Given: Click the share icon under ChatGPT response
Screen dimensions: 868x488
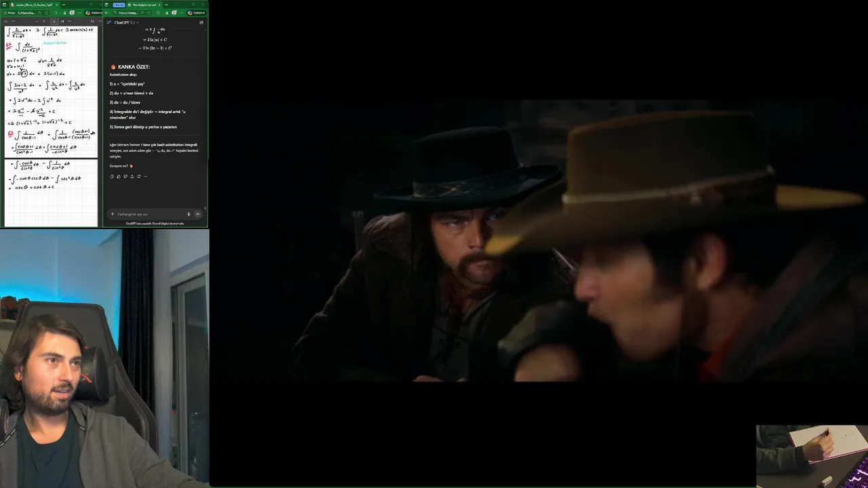Looking at the screenshot, I should 132,176.
